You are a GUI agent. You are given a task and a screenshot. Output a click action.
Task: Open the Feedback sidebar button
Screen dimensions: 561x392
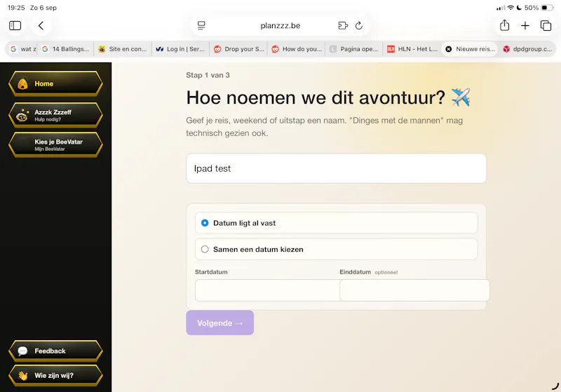pyautogui.click(x=56, y=351)
